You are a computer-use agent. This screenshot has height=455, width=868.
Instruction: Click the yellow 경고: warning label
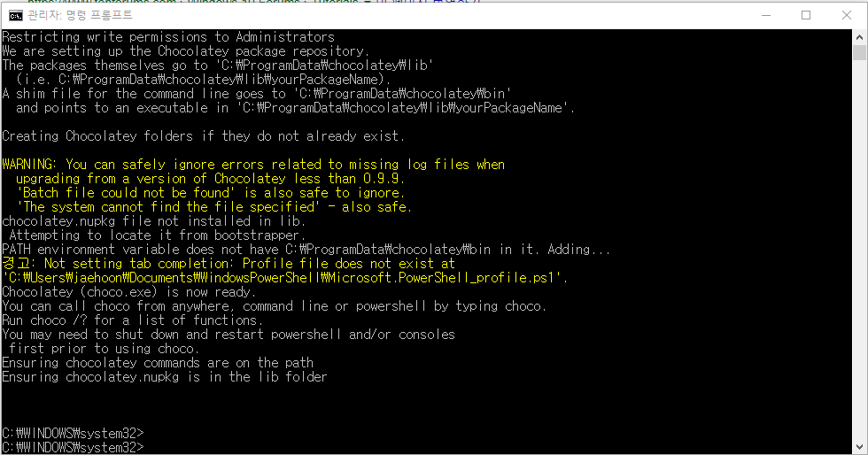(19, 264)
